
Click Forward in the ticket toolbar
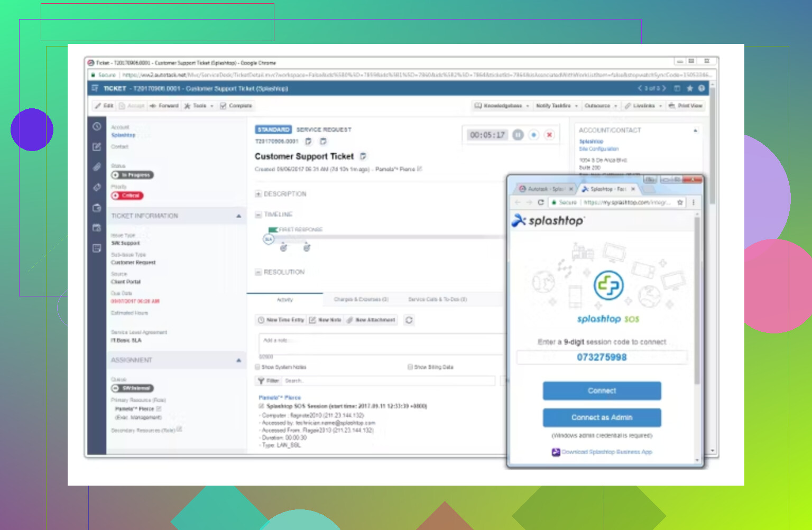[164, 106]
